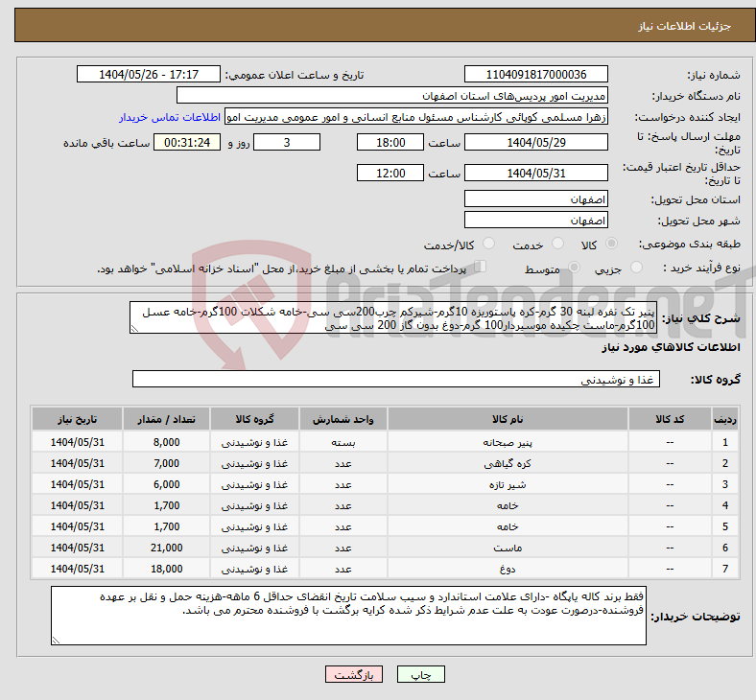This screenshot has height=700, width=756.
Task: Click the deadline time field 18:00
Action: coord(390,142)
